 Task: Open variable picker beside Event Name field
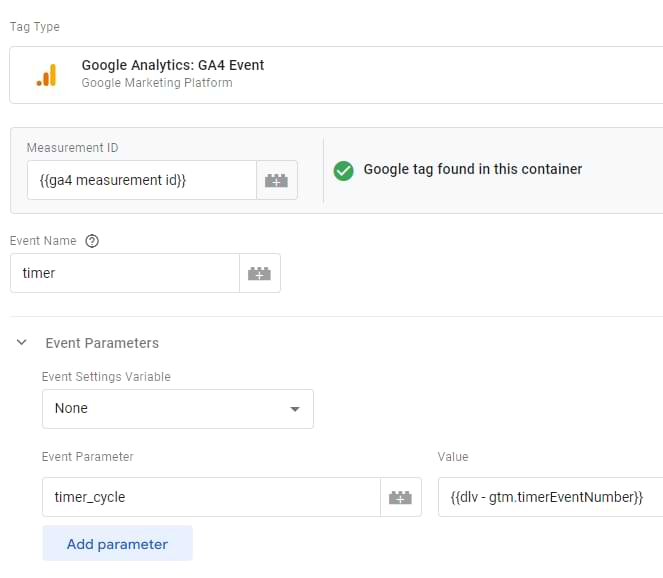[x=259, y=273]
